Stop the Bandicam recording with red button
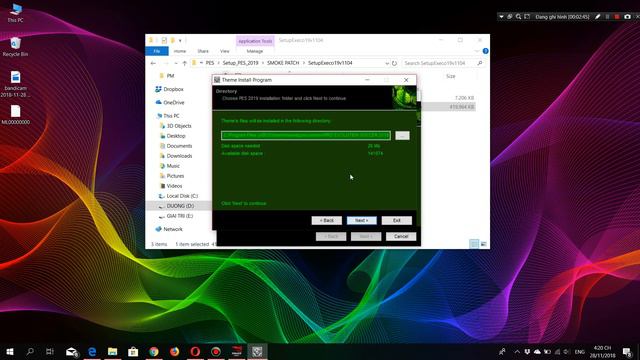 click(617, 17)
